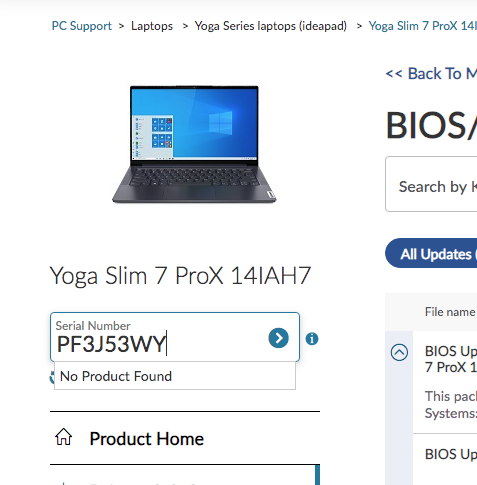This screenshot has height=485, width=477.
Task: Click the partially hidden icon left of No Product Found
Action: point(52,378)
